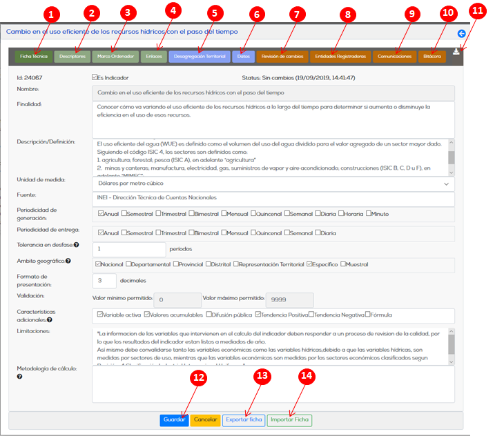Check Trimestral in Periodicidad de entrega
The width and height of the screenshot is (504, 436).
click(x=158, y=232)
